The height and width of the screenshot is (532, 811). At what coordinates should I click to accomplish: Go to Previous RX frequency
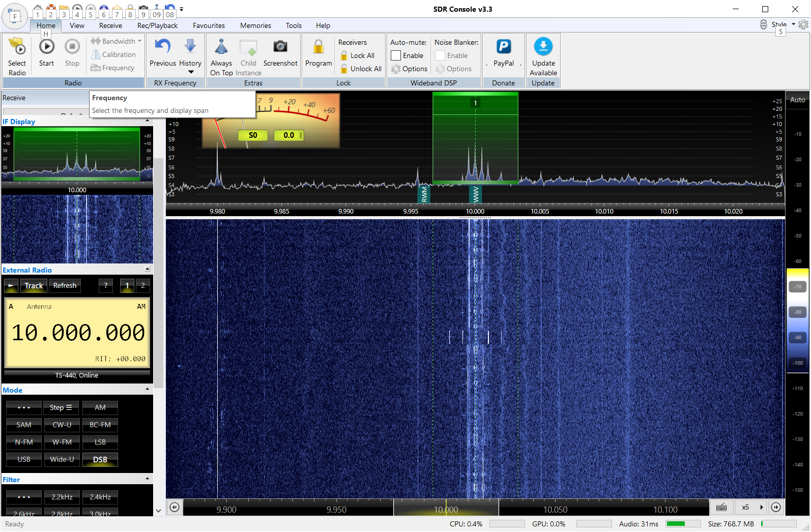(162, 47)
